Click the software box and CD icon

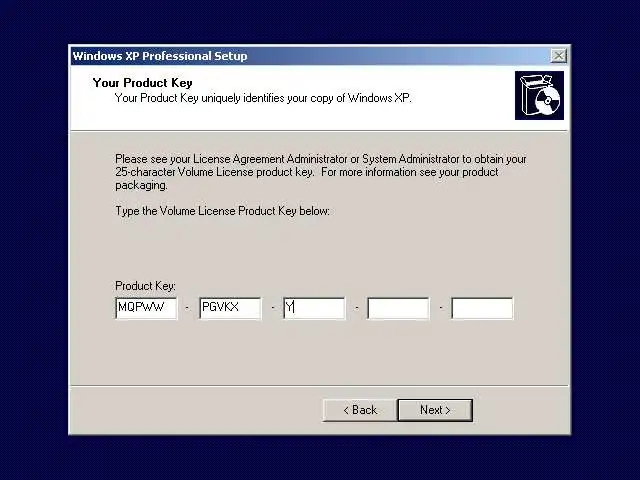click(x=539, y=96)
